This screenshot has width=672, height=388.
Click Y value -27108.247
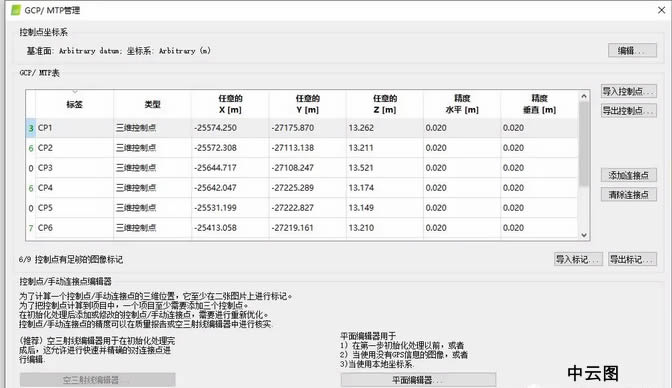point(293,168)
